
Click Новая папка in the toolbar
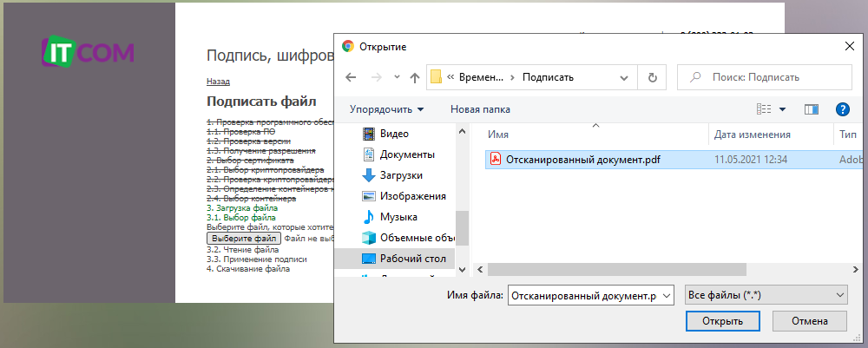pos(480,109)
